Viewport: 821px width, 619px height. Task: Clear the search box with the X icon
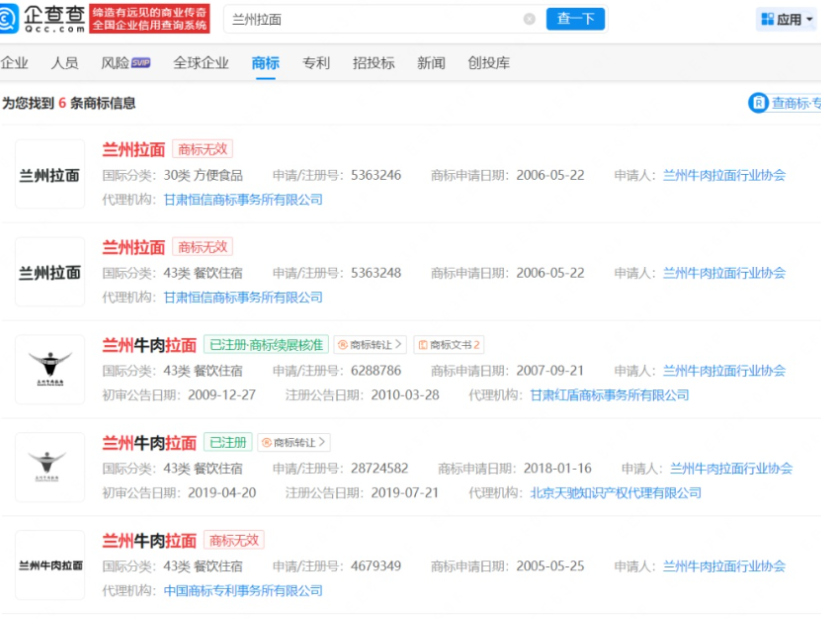(x=529, y=19)
